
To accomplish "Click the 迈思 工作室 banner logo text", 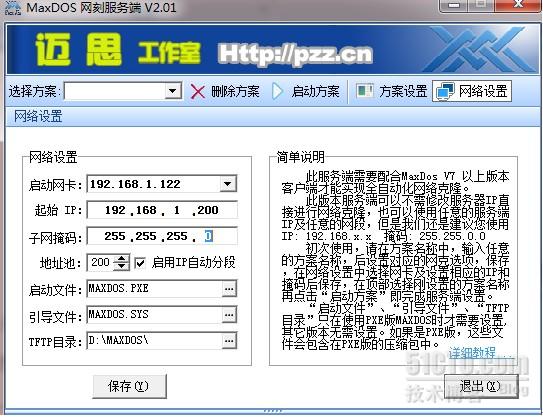I will (x=118, y=50).
